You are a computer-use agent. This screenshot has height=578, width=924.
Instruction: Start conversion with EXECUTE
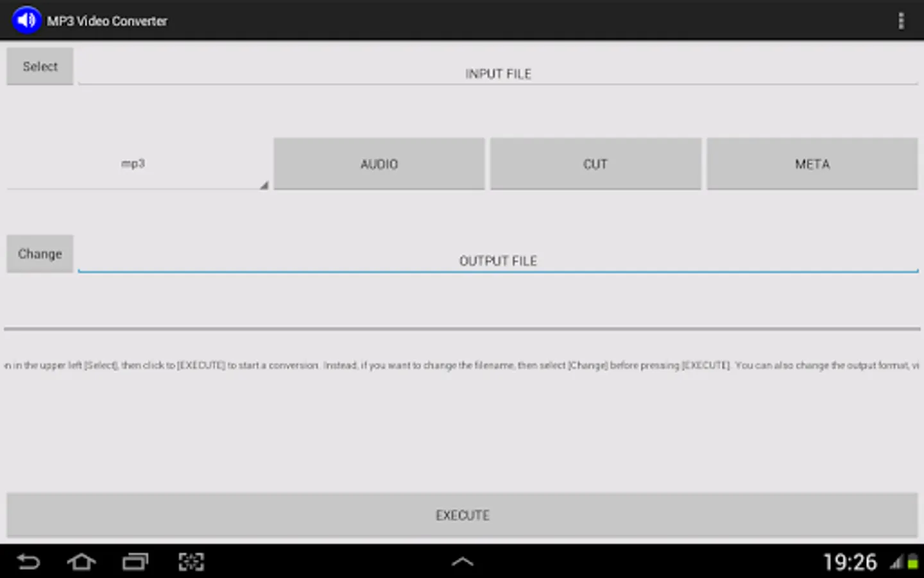pos(462,515)
